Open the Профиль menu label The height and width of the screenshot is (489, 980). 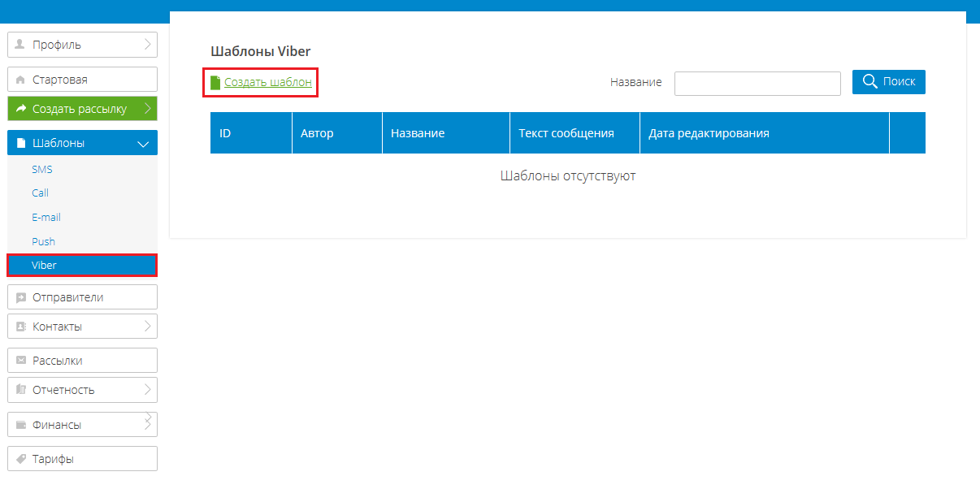point(57,45)
